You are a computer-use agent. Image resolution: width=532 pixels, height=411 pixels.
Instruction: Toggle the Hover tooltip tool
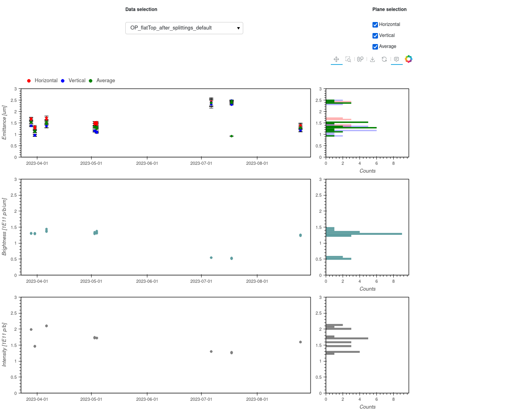pos(396,59)
